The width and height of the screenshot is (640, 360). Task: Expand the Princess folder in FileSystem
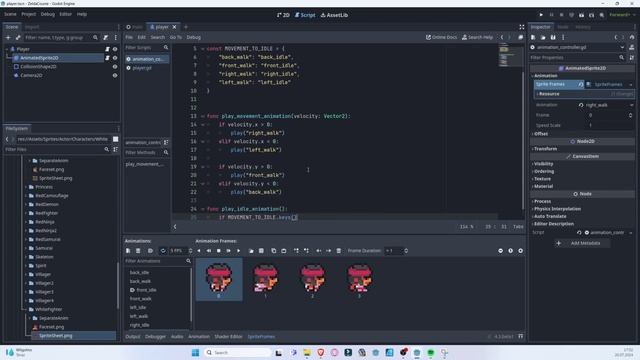pyautogui.click(x=27, y=187)
